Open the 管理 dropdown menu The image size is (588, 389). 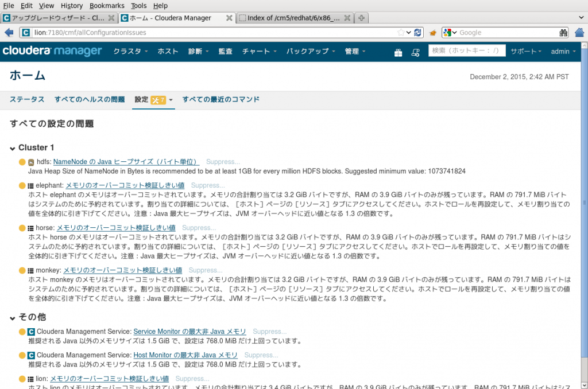355,51
